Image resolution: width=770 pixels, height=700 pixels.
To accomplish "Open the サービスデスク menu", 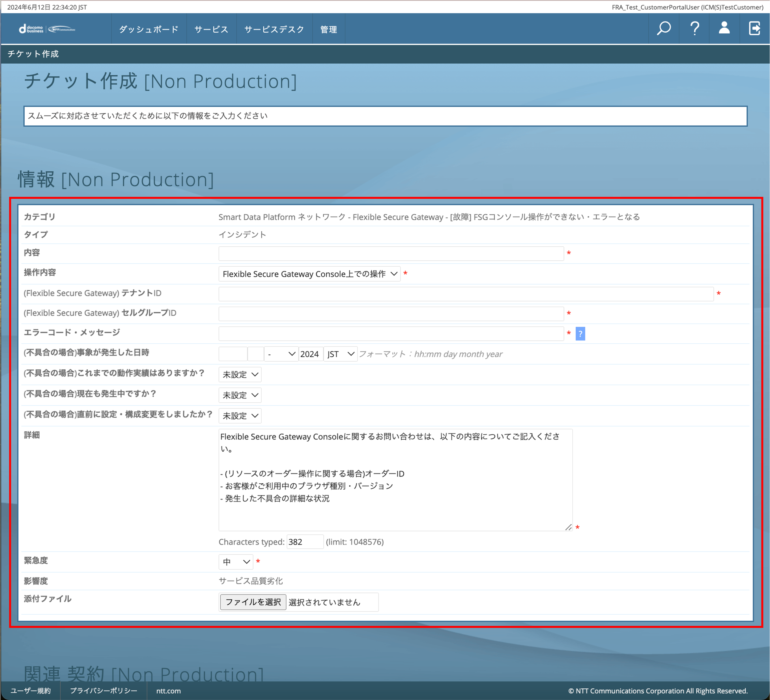I will coord(274,29).
